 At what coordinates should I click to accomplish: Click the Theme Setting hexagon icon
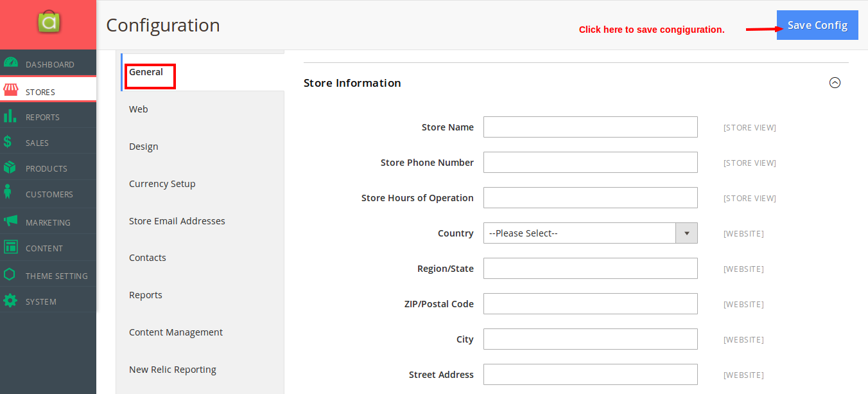click(x=10, y=274)
